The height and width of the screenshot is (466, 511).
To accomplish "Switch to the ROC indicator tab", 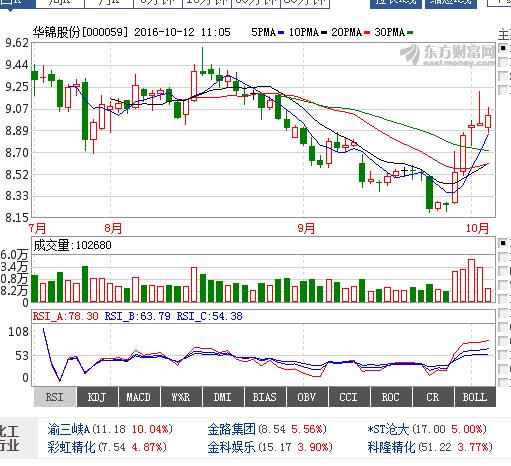I will 391,397.
